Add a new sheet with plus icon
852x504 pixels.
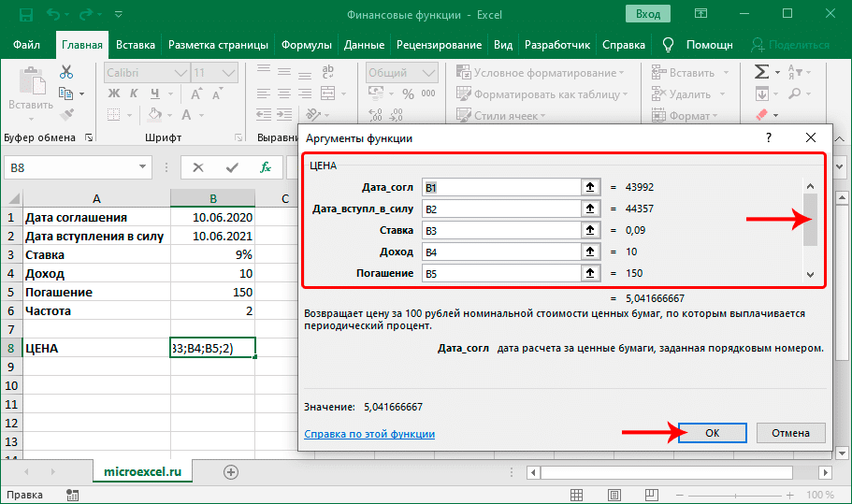point(231,472)
